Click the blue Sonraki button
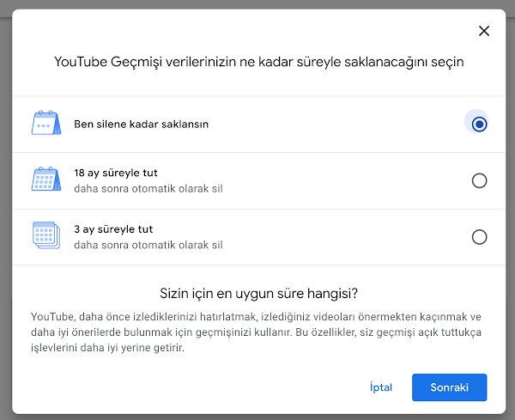515x420 pixels. click(449, 387)
